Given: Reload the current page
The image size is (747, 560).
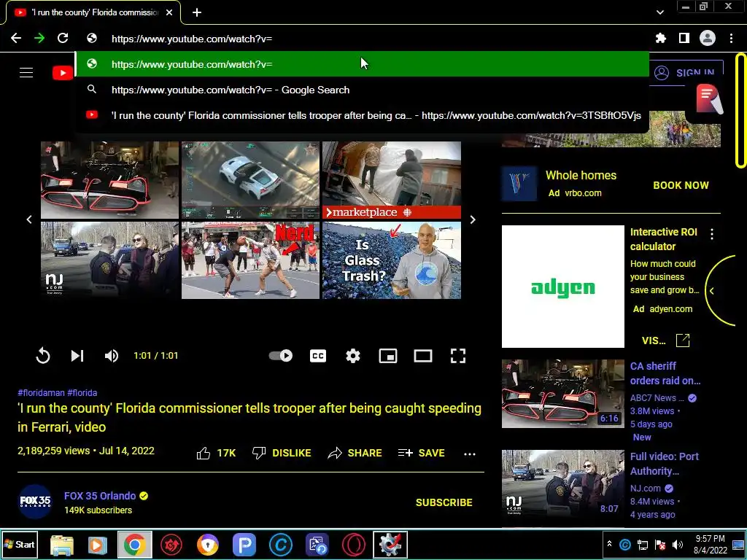Looking at the screenshot, I should click(x=63, y=38).
